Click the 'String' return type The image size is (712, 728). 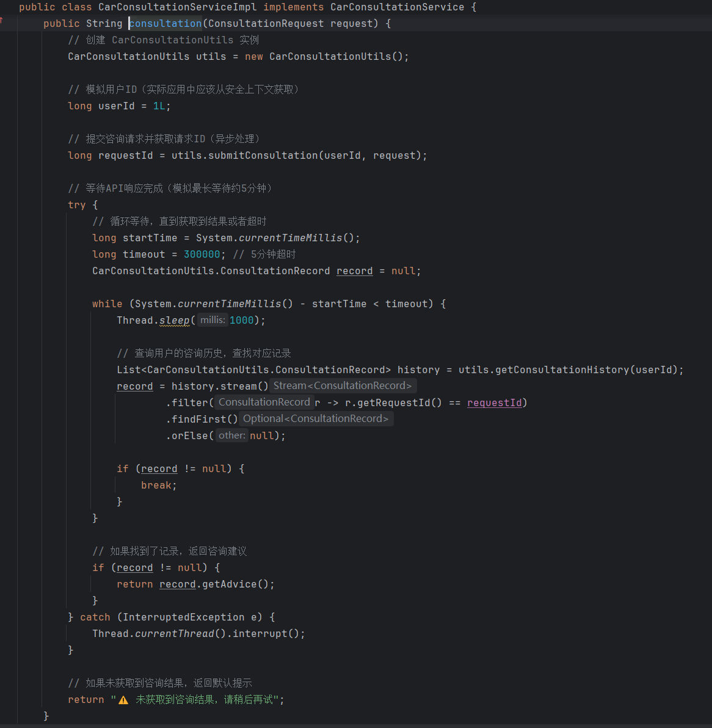tap(104, 23)
